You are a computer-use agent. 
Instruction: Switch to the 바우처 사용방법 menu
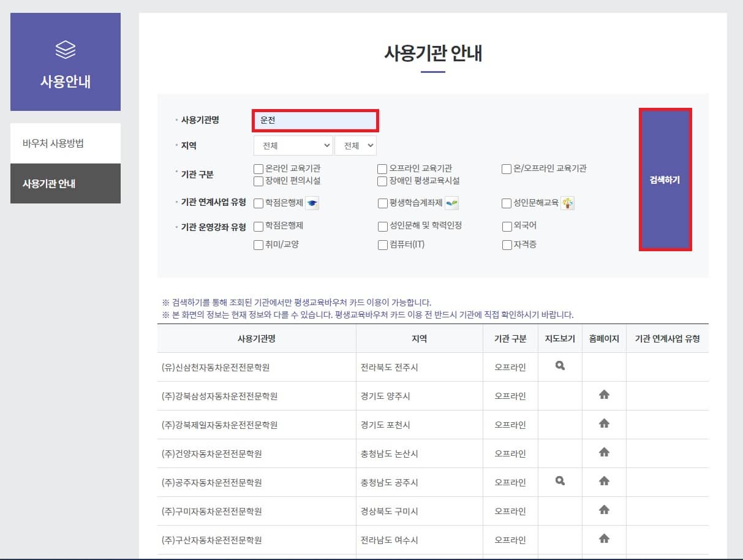point(66,143)
